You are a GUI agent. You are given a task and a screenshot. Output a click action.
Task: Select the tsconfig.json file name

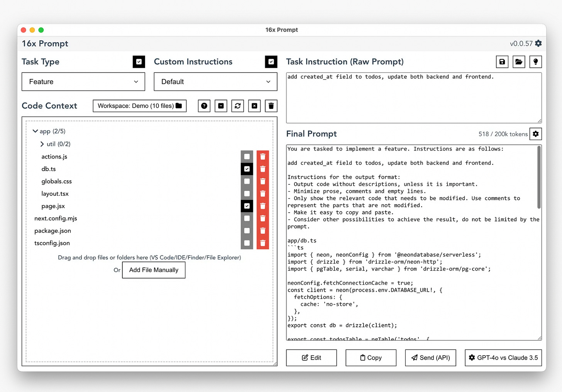point(52,243)
